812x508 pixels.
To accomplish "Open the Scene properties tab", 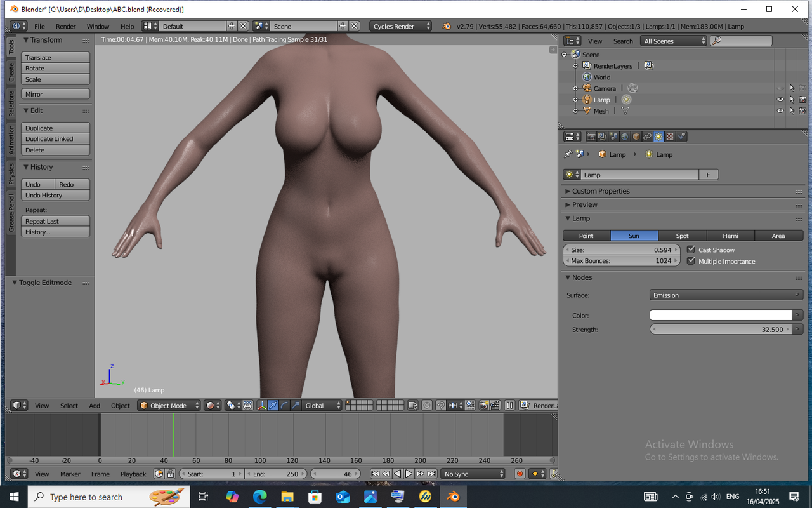I will click(x=613, y=137).
